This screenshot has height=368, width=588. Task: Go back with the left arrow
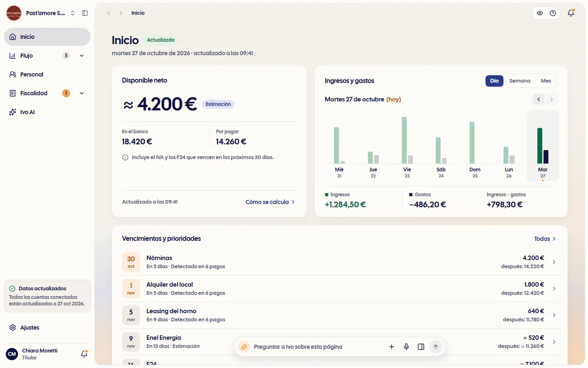click(x=109, y=13)
